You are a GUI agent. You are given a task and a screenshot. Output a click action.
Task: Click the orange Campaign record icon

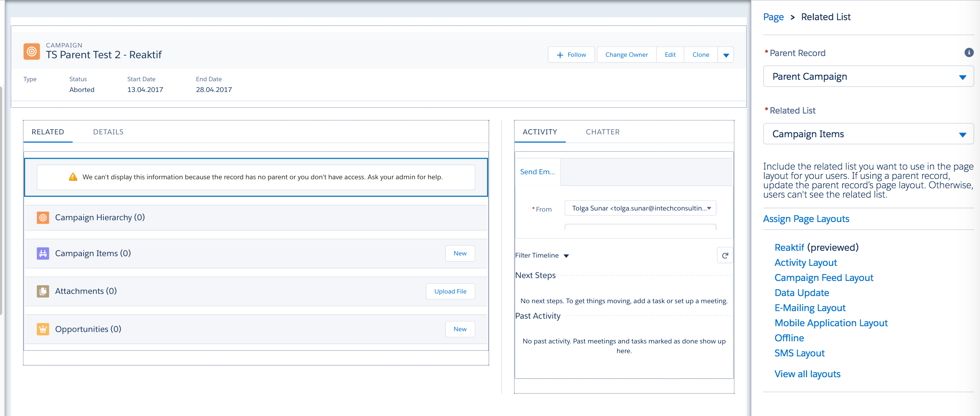tap(32, 51)
